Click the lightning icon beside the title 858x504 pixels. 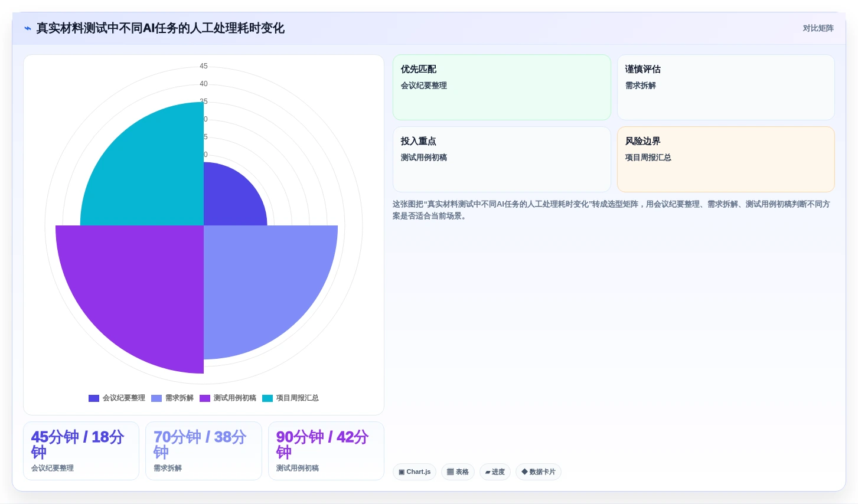28,28
